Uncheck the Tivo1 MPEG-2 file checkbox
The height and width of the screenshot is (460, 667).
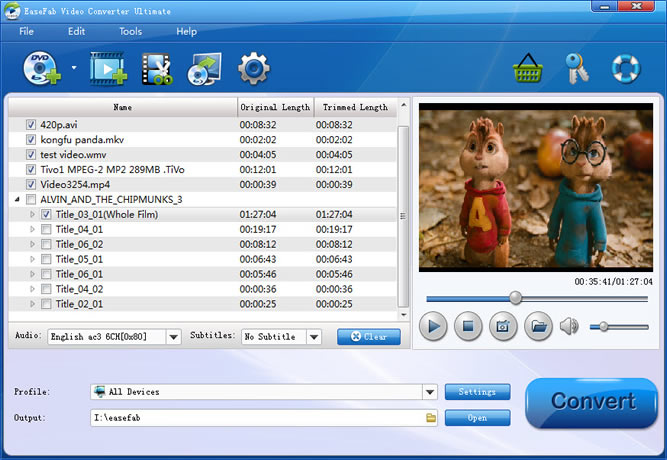(x=31, y=169)
